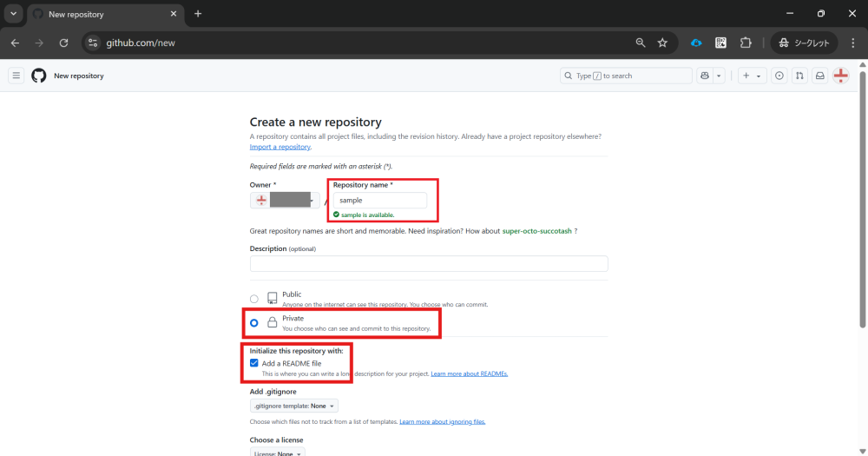This screenshot has width=868, height=456.
Task: View site information icon in address bar
Action: (x=93, y=43)
